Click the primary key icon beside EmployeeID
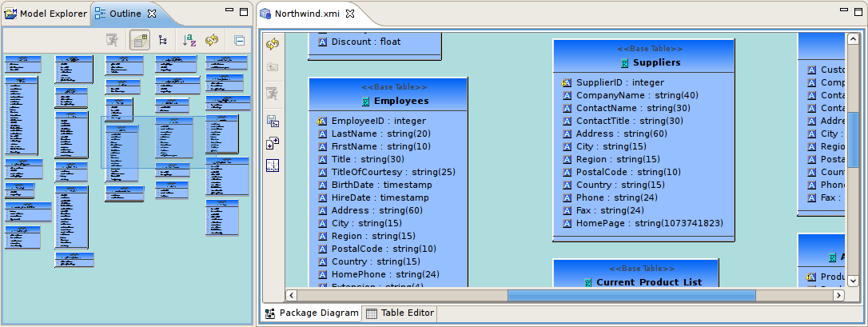Image resolution: width=868 pixels, height=327 pixels. point(322,121)
